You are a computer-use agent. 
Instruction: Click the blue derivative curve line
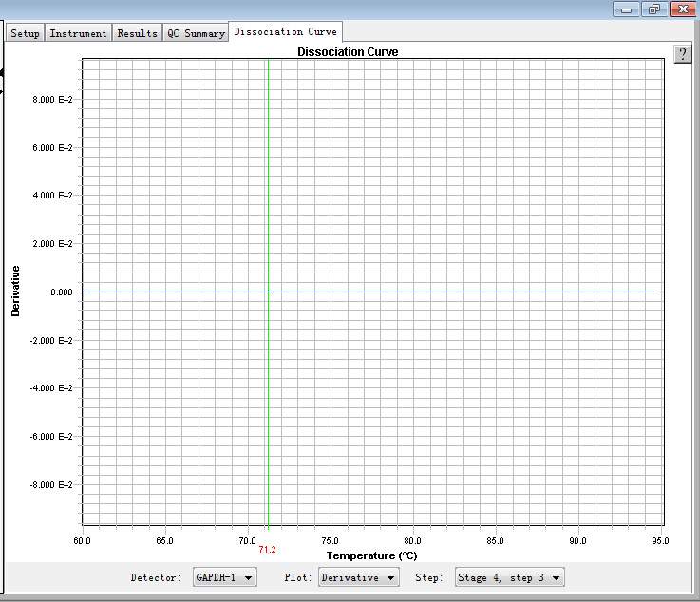[x=369, y=292]
